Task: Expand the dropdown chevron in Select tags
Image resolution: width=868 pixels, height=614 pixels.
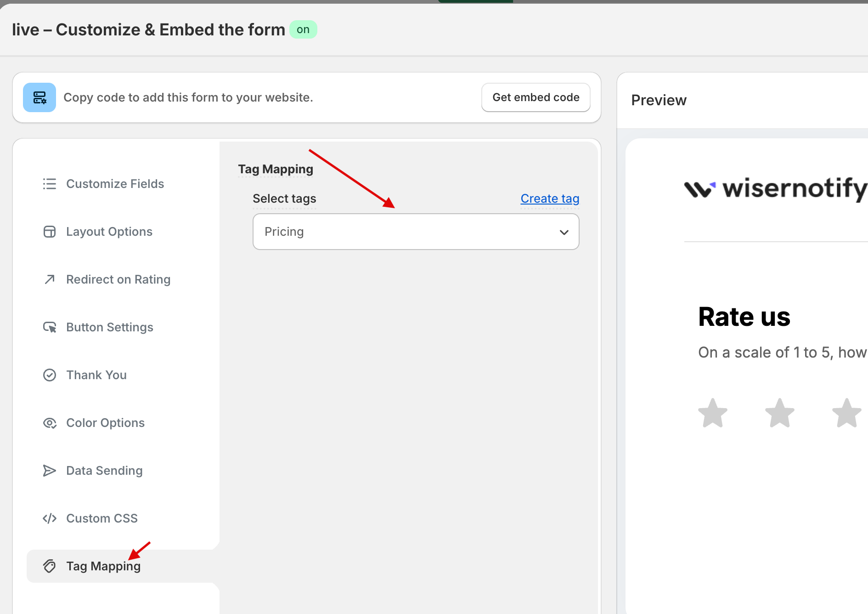Action: click(564, 232)
